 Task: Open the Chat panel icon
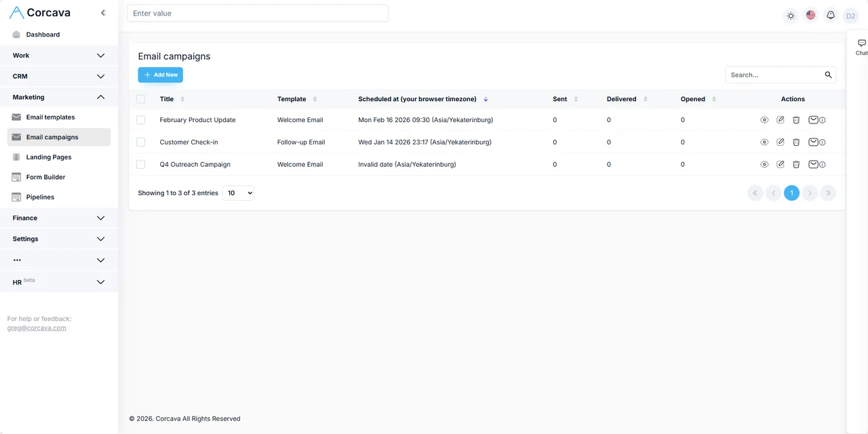point(861,43)
